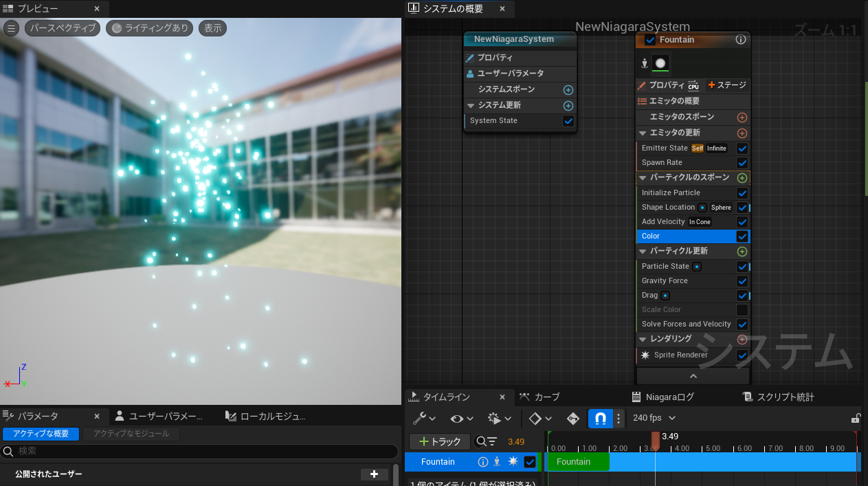
Task: Click the sprite renderer star icon in Fountain track
Action: [x=512, y=462]
